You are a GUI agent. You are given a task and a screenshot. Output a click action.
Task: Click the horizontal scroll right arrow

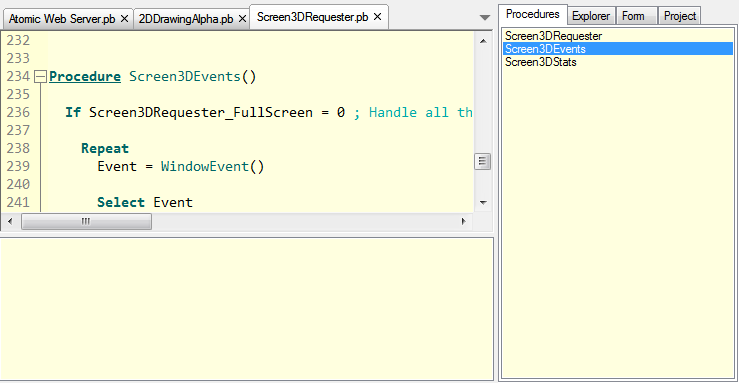464,221
